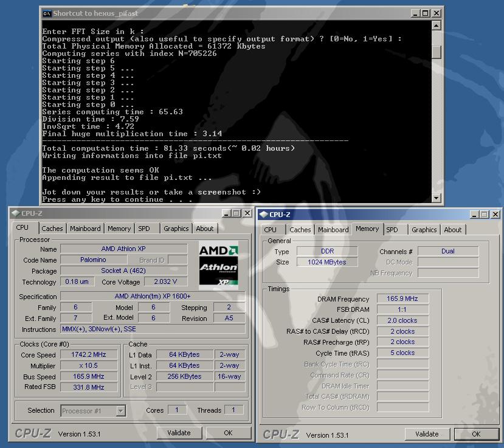Screen dimensions: 504x448
Task: Click the Channels # value Dual
Action: tap(448, 251)
